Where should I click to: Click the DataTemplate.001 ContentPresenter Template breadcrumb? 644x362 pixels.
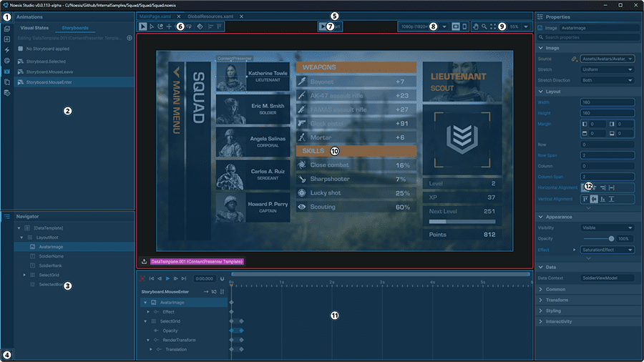pyautogui.click(x=197, y=261)
